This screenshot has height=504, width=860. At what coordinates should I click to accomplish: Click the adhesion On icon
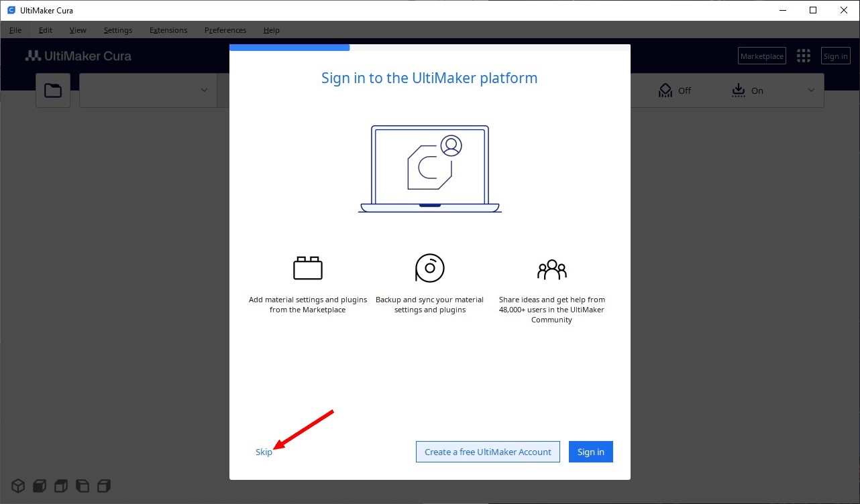[739, 90]
